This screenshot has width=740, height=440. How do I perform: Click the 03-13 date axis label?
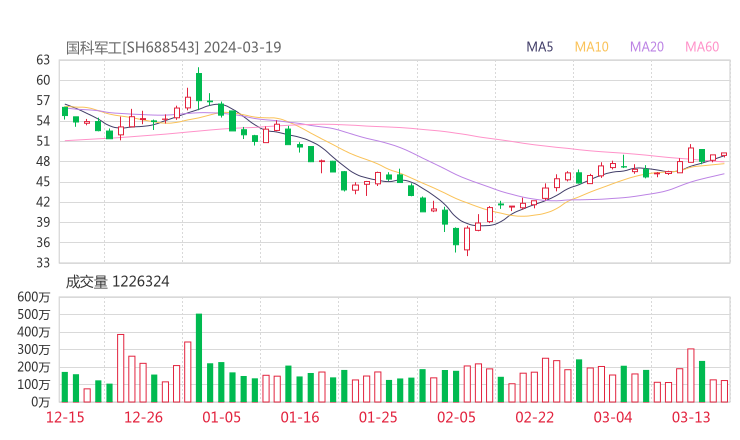(x=691, y=417)
